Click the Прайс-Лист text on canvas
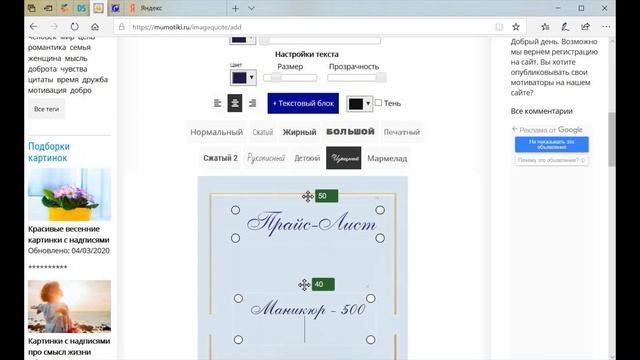Image resolution: width=640 pixels, height=360 pixels. point(311,224)
